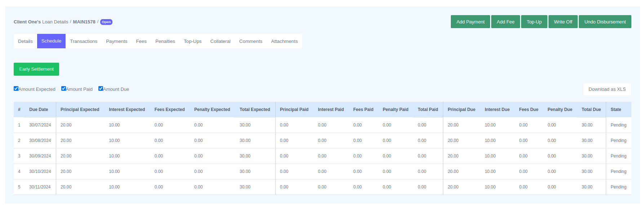View the Penalties tab
Screen dimensions: 644x209
165,41
